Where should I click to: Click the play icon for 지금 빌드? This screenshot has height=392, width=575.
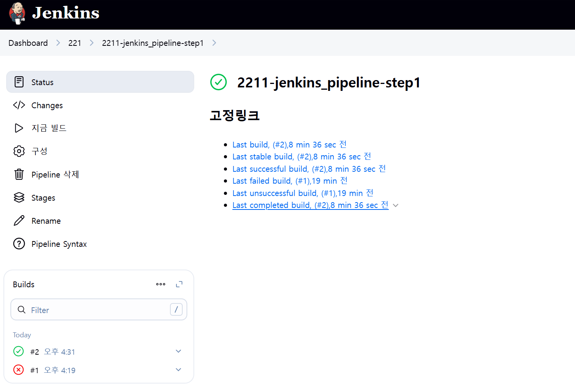[x=19, y=128]
